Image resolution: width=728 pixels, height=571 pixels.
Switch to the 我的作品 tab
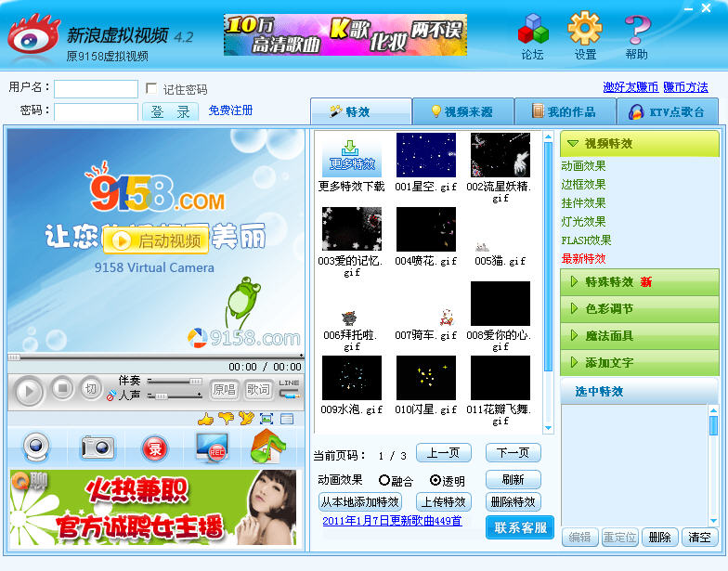pyautogui.click(x=565, y=111)
